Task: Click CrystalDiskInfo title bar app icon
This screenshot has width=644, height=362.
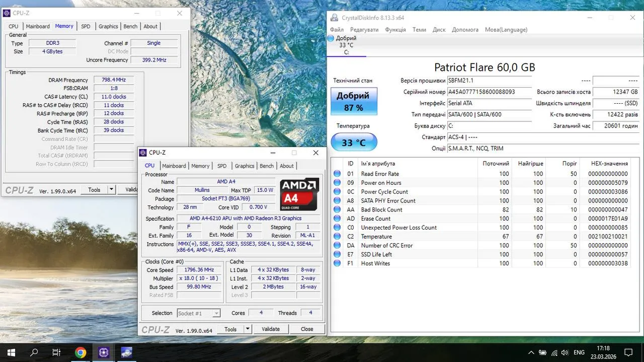Action: (x=334, y=18)
